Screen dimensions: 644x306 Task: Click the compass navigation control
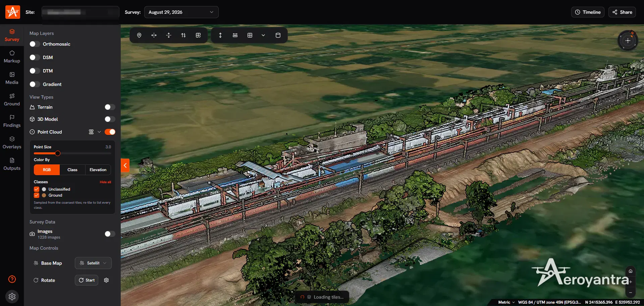coord(628,41)
